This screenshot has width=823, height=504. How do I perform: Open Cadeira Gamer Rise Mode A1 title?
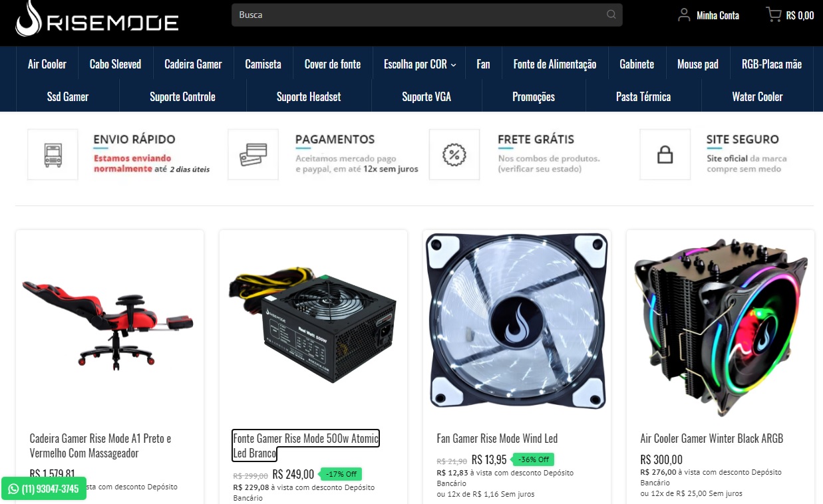click(x=100, y=445)
